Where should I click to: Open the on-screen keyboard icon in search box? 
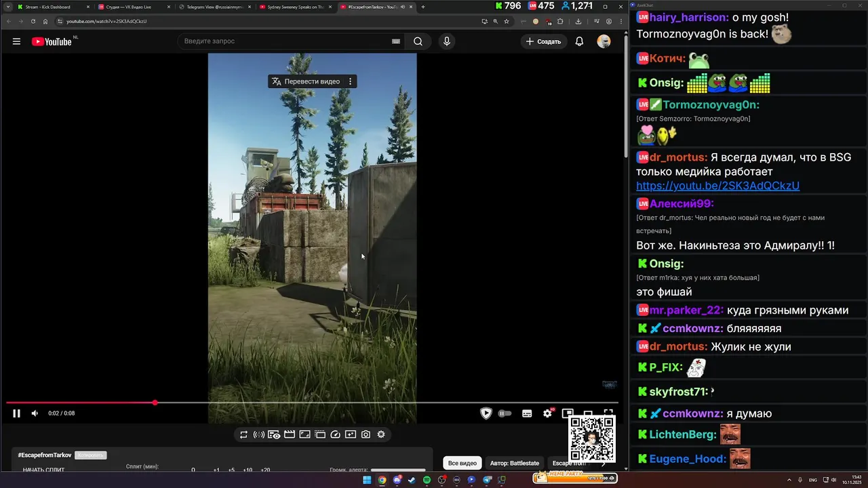pos(396,41)
